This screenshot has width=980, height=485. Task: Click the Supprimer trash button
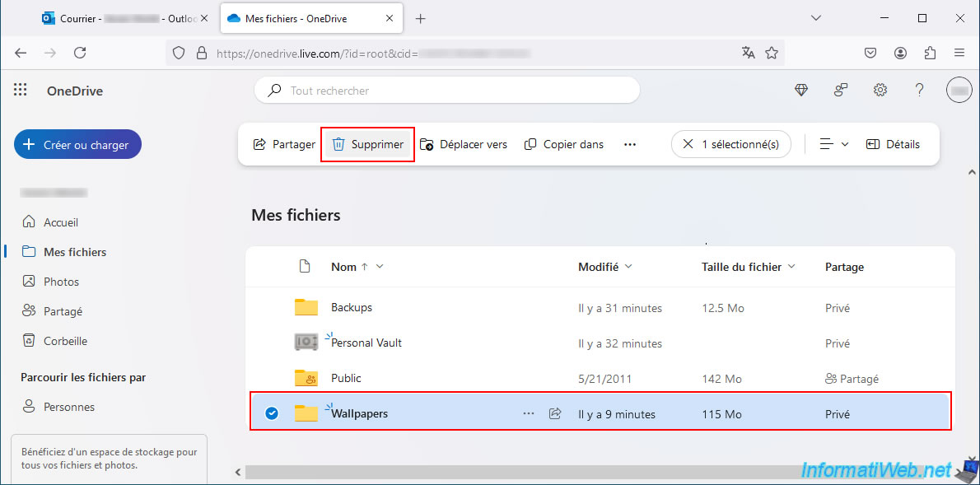click(x=367, y=144)
